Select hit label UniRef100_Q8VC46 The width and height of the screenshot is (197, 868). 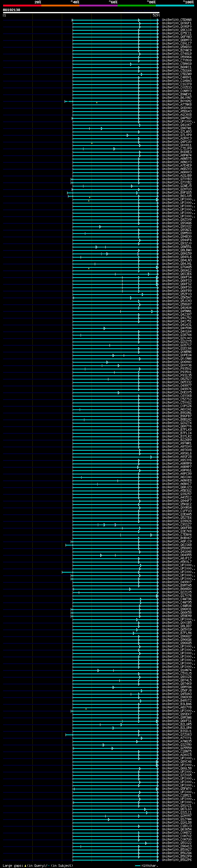click(176, 761)
